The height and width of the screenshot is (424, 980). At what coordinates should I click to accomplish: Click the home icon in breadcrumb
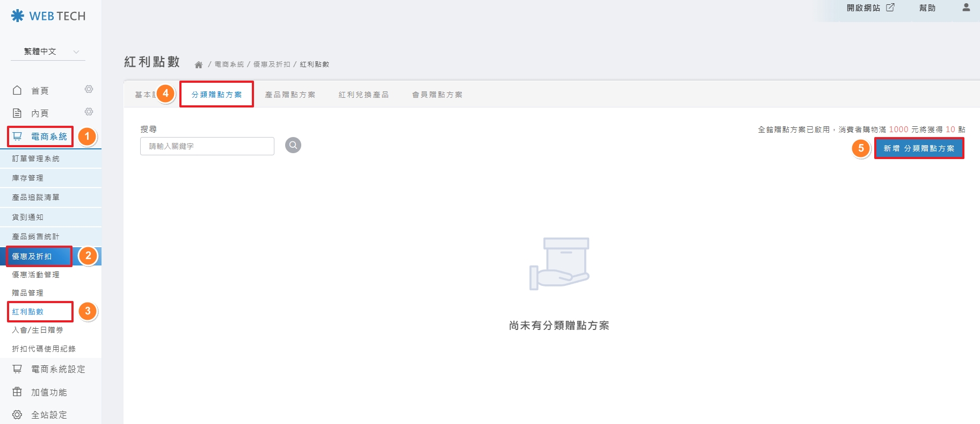[x=199, y=64]
